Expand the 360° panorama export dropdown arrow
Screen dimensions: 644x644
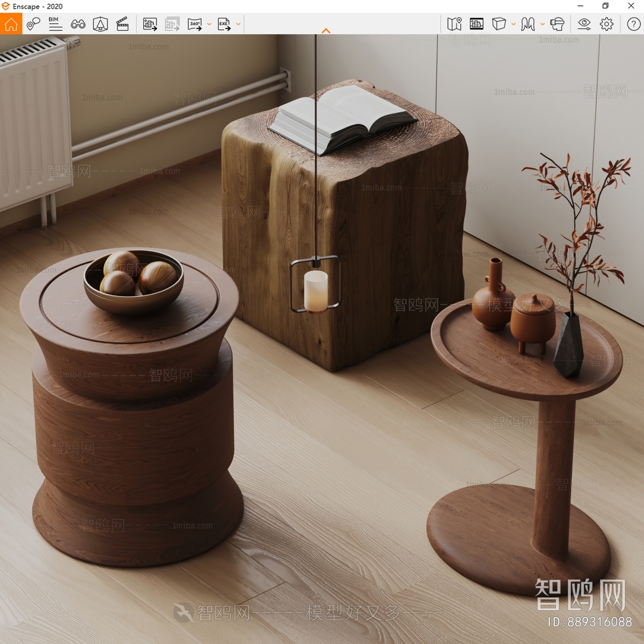(x=209, y=24)
